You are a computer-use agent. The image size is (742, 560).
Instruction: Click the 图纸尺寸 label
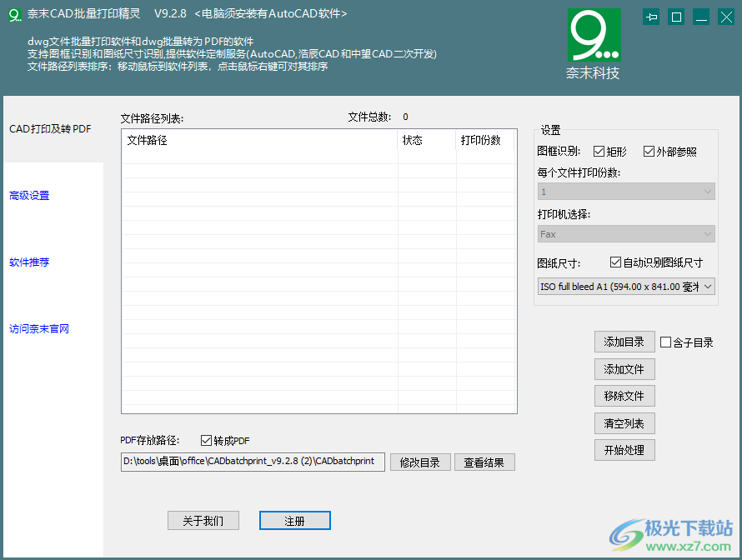559,263
